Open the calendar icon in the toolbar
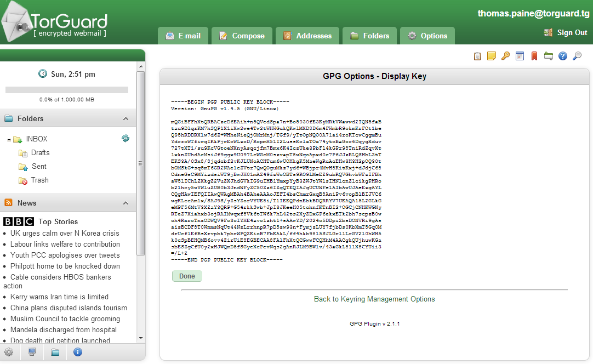The width and height of the screenshot is (593, 364). (520, 56)
